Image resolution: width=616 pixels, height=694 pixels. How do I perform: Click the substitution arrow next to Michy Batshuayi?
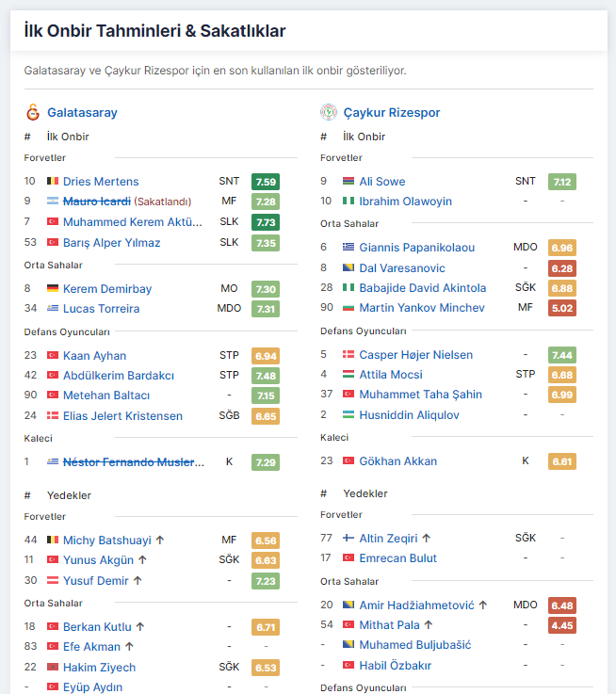160,540
